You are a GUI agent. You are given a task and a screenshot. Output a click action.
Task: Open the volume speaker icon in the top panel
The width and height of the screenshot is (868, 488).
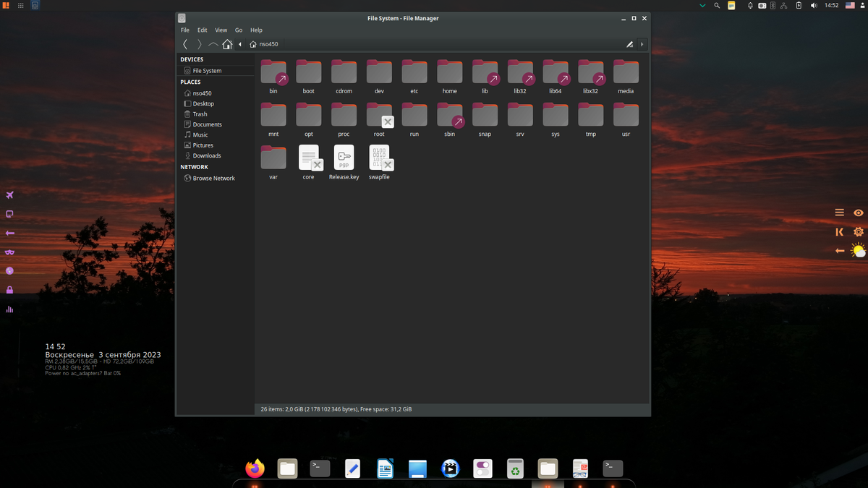(x=814, y=5)
